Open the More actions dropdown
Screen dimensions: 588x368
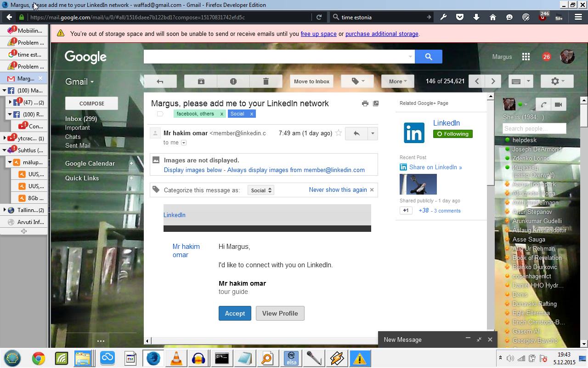(x=397, y=81)
